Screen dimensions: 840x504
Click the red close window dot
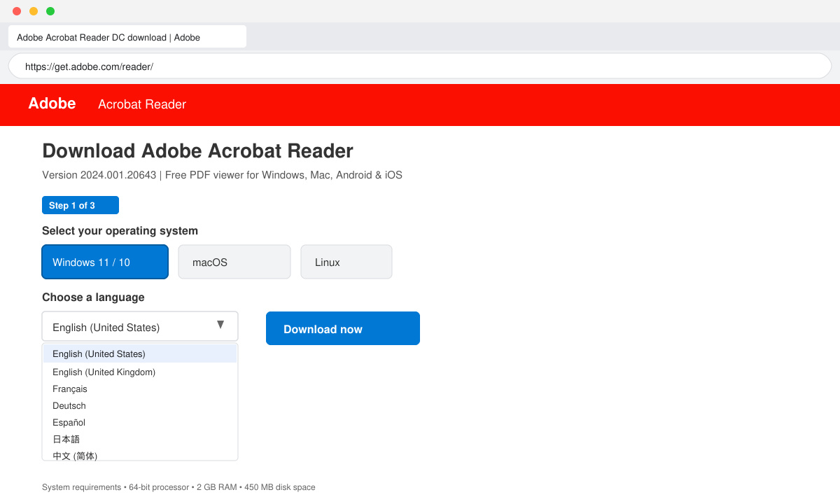coord(17,11)
